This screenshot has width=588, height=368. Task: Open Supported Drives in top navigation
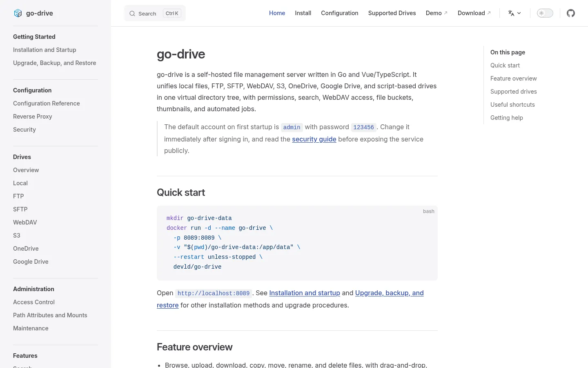(392, 13)
